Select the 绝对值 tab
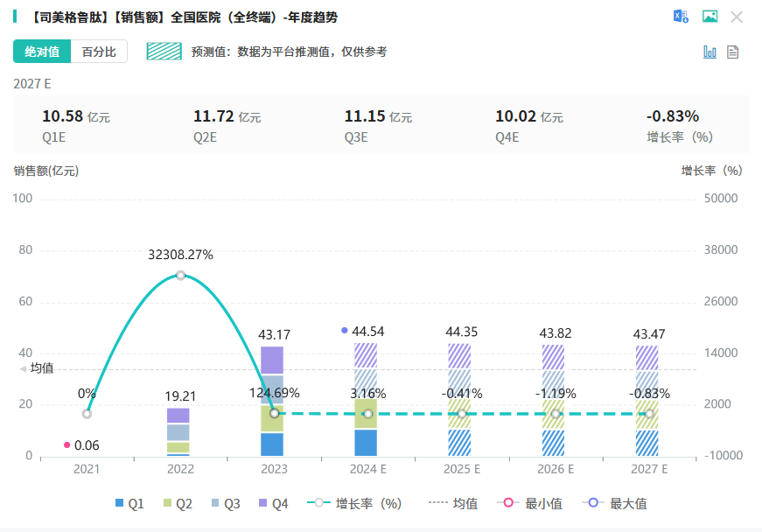This screenshot has height=532, width=762. pyautogui.click(x=42, y=52)
